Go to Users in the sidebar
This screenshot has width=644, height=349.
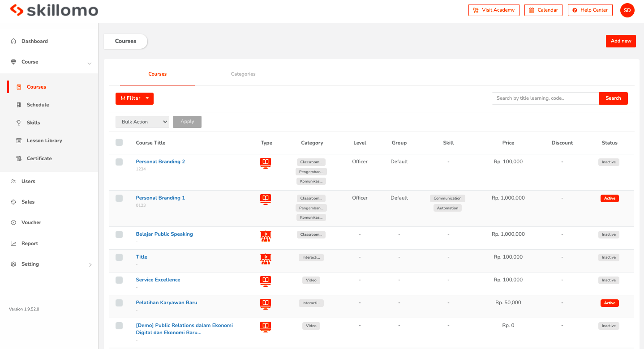coord(28,181)
